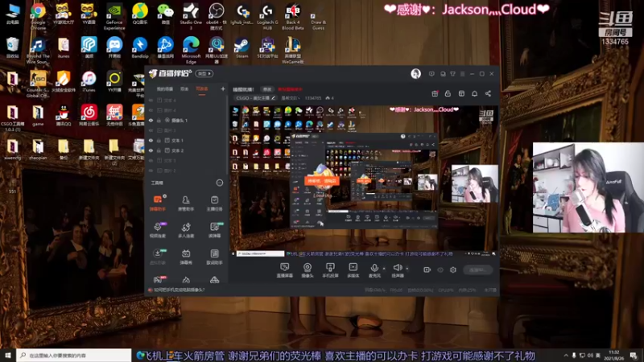Open Steam desktop shortcut
The height and width of the screenshot is (362, 644).
point(242,48)
